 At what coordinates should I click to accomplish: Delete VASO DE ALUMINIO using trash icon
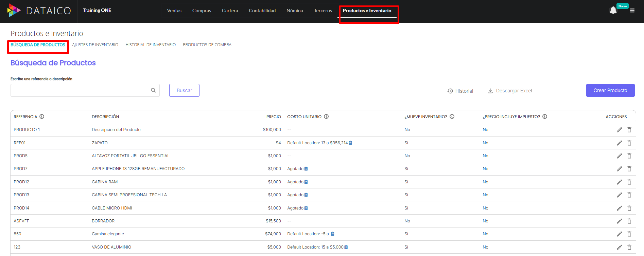(x=629, y=247)
